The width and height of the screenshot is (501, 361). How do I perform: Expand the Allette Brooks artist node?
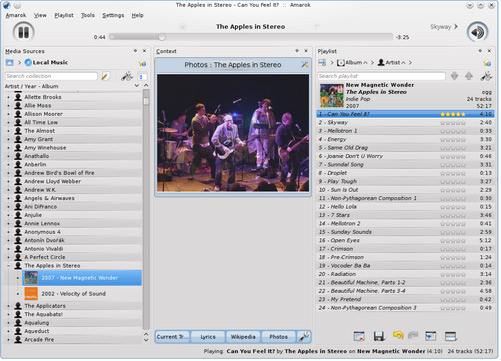[x=9, y=97]
